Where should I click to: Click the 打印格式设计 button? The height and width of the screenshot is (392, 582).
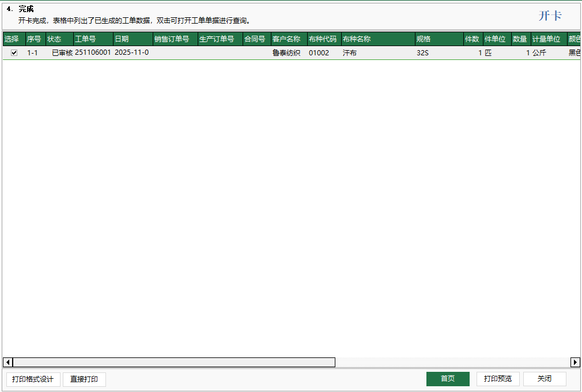click(33, 379)
